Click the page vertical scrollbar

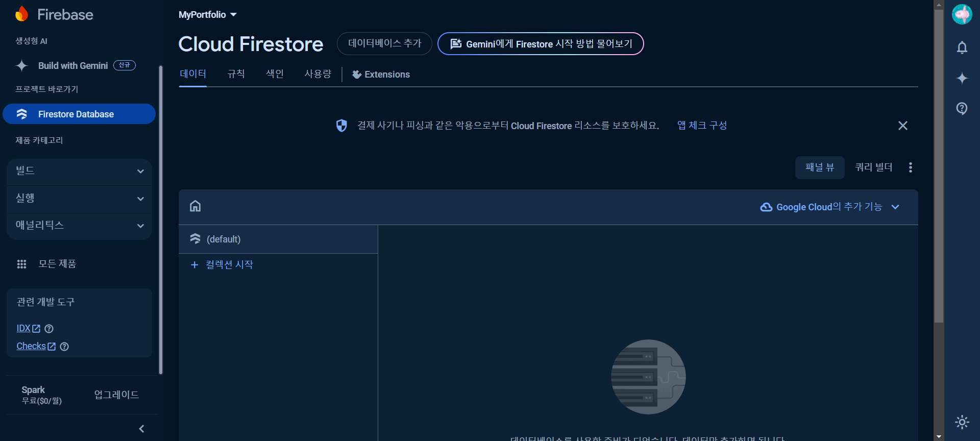[939, 166]
